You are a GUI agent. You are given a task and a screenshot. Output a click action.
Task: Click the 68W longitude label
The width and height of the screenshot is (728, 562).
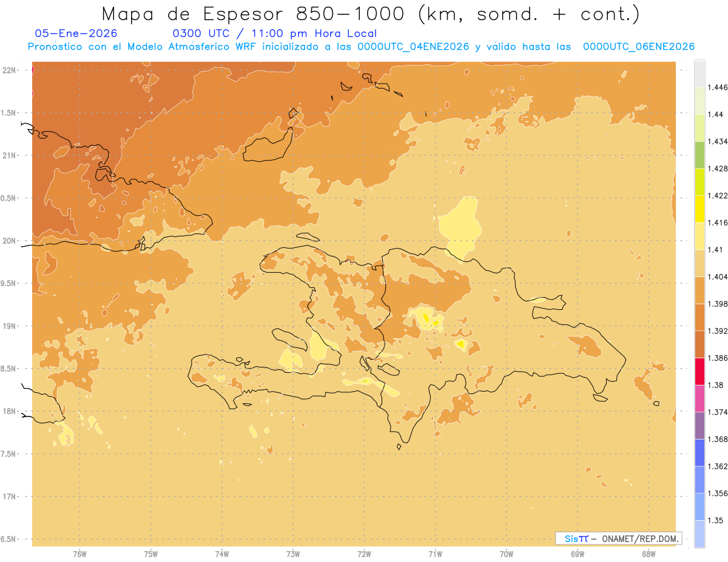click(x=649, y=554)
